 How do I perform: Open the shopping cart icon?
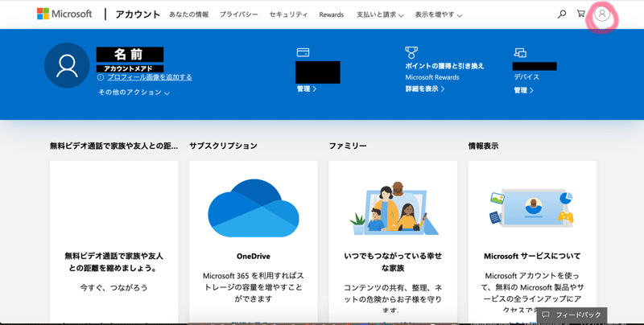(580, 14)
